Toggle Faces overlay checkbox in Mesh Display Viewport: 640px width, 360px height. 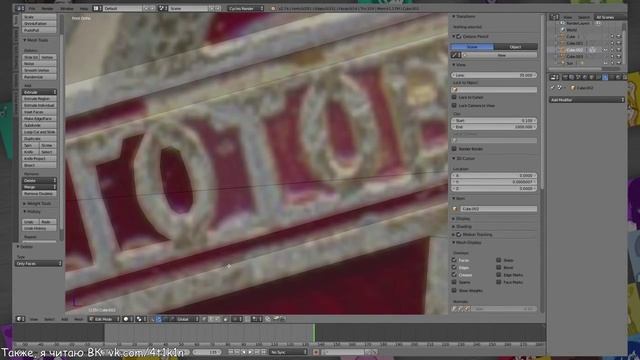coord(454,260)
